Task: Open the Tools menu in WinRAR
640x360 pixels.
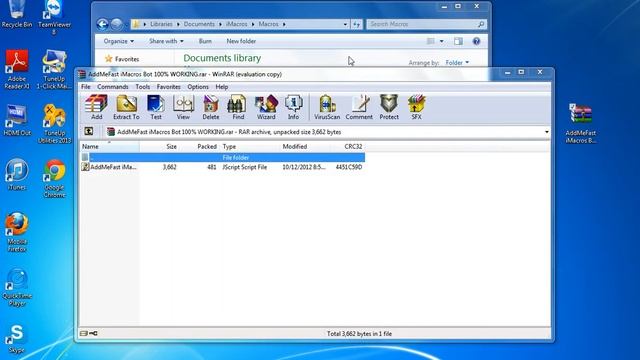Action: [x=142, y=87]
